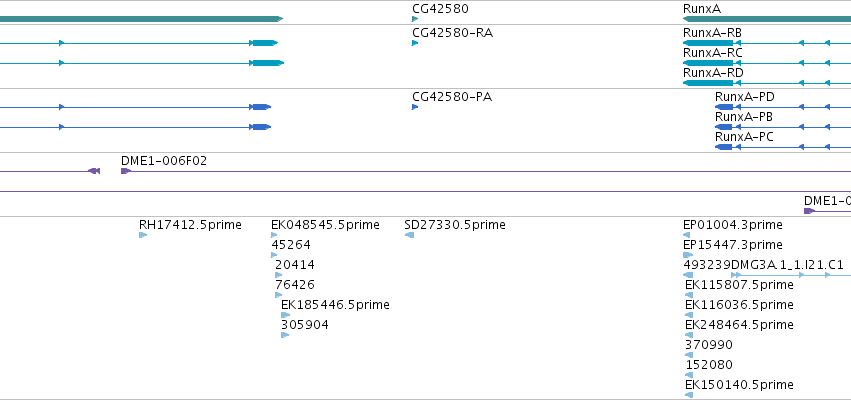Select the RunxA-RC transcript label

pos(713,53)
